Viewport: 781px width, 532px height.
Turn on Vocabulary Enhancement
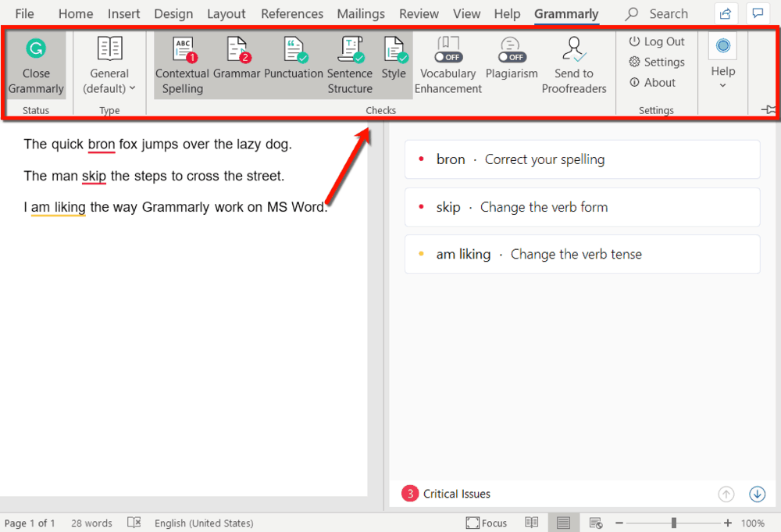pyautogui.click(x=448, y=66)
